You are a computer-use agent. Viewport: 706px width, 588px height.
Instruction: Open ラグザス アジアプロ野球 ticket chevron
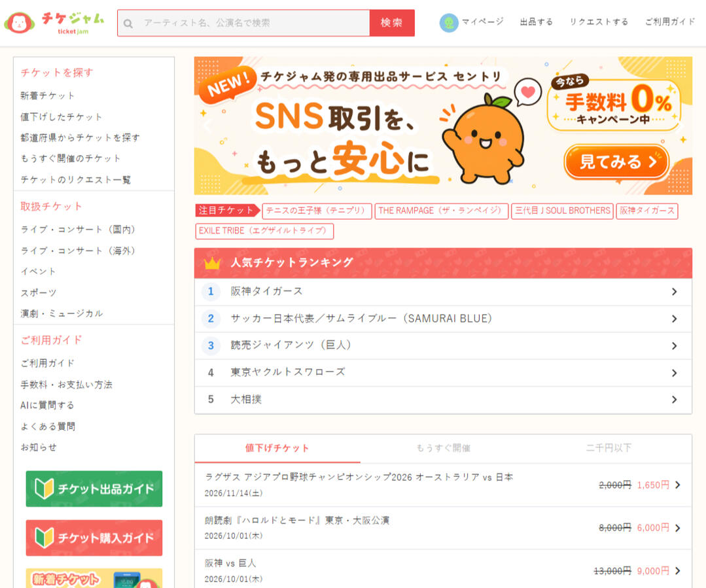click(678, 485)
